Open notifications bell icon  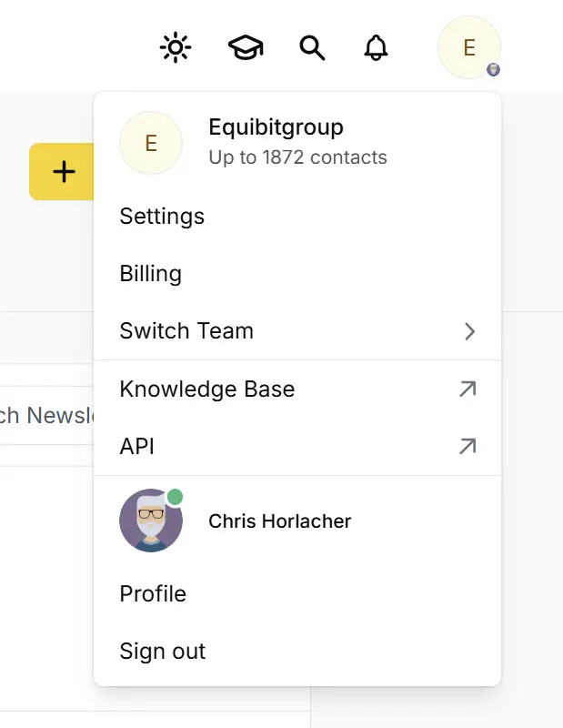[376, 47]
